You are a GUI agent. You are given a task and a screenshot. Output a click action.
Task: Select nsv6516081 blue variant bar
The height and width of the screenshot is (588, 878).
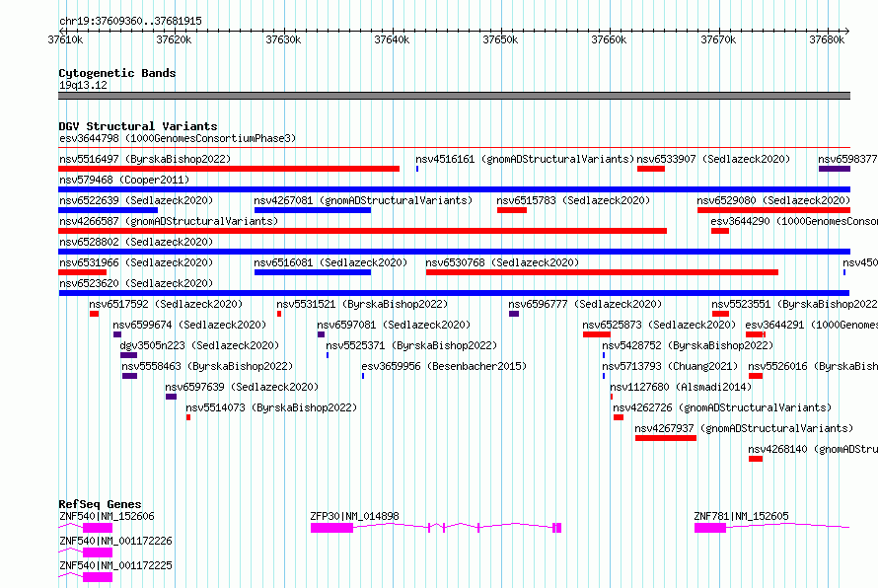tap(313, 272)
